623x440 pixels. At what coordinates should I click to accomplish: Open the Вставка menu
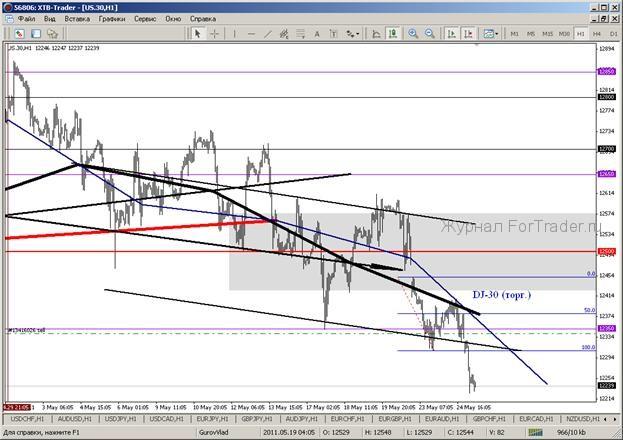tap(77, 19)
